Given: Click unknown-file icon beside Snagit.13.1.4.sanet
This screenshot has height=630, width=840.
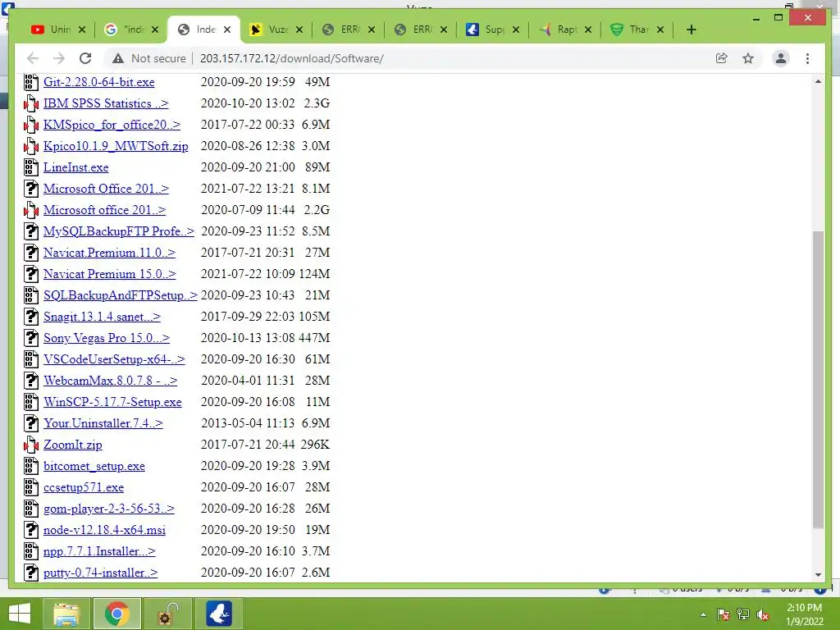Looking at the screenshot, I should point(31,317).
